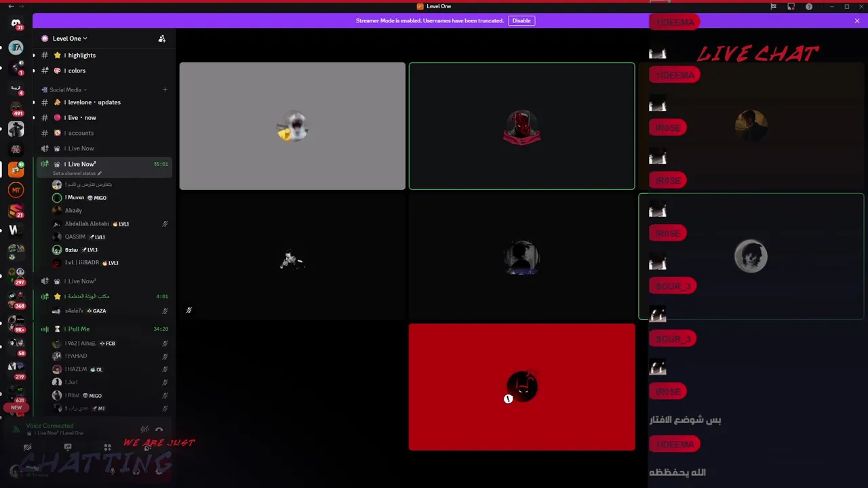Click the title bar icon with red dot

(791, 7)
